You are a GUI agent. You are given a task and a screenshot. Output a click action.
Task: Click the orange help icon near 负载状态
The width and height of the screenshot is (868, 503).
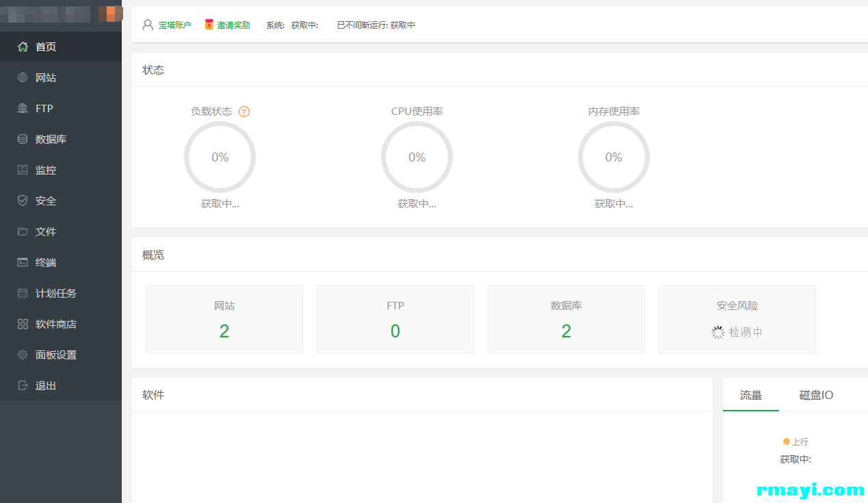244,112
